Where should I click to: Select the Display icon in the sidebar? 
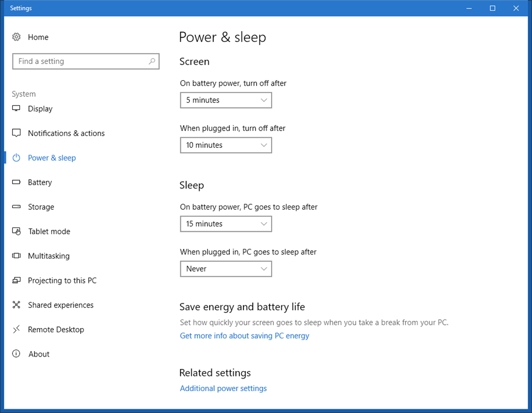[x=16, y=109]
